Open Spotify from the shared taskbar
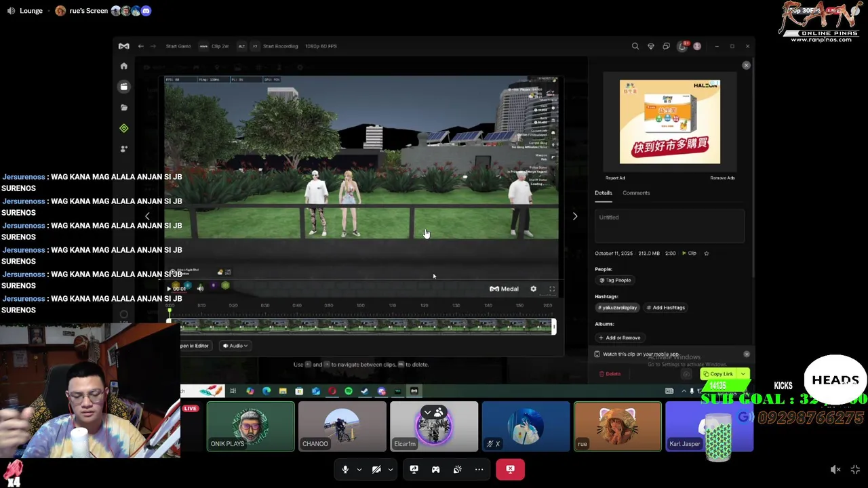The height and width of the screenshot is (488, 868). (x=349, y=391)
